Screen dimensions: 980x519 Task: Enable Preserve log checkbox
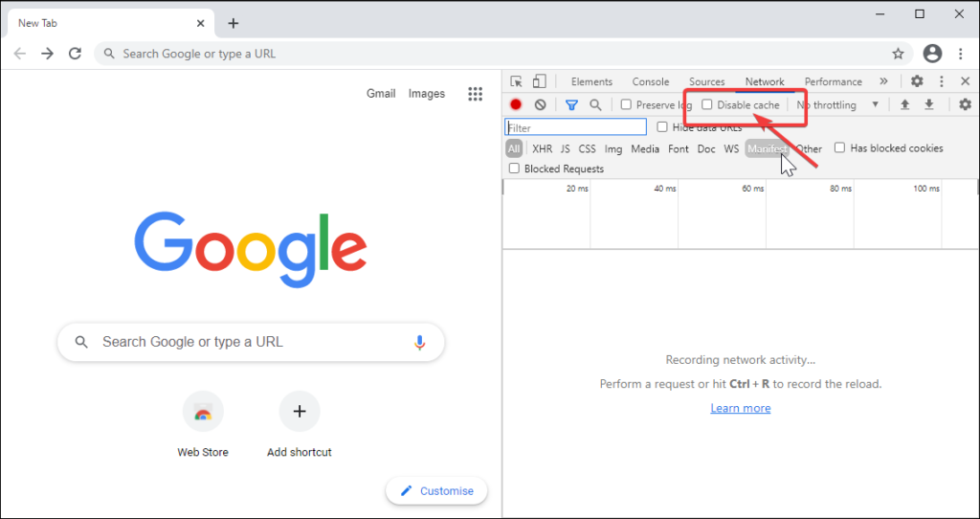coord(626,105)
